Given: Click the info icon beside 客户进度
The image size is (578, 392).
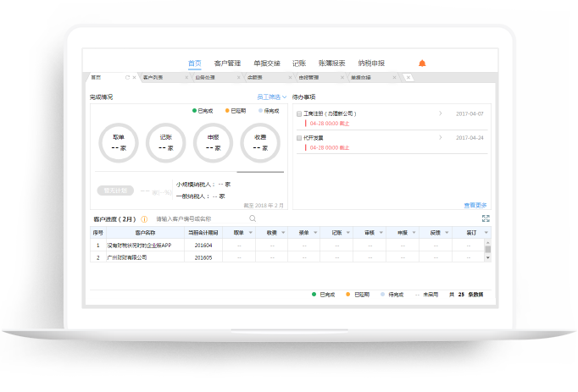Looking at the screenshot, I should coord(144,219).
